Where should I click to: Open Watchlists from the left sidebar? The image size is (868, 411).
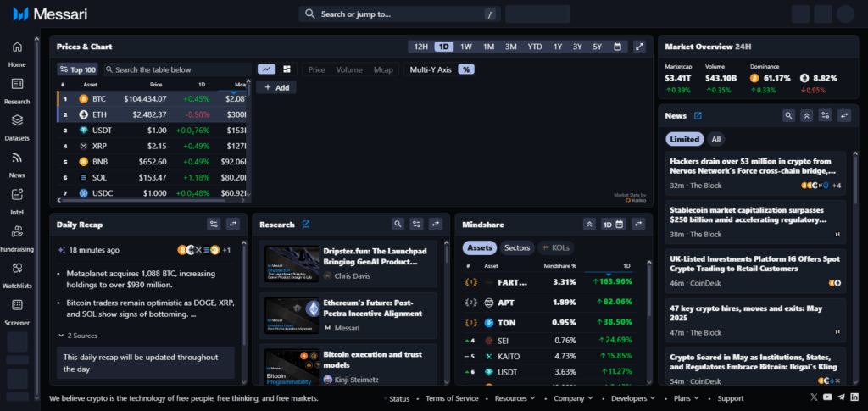point(17,268)
